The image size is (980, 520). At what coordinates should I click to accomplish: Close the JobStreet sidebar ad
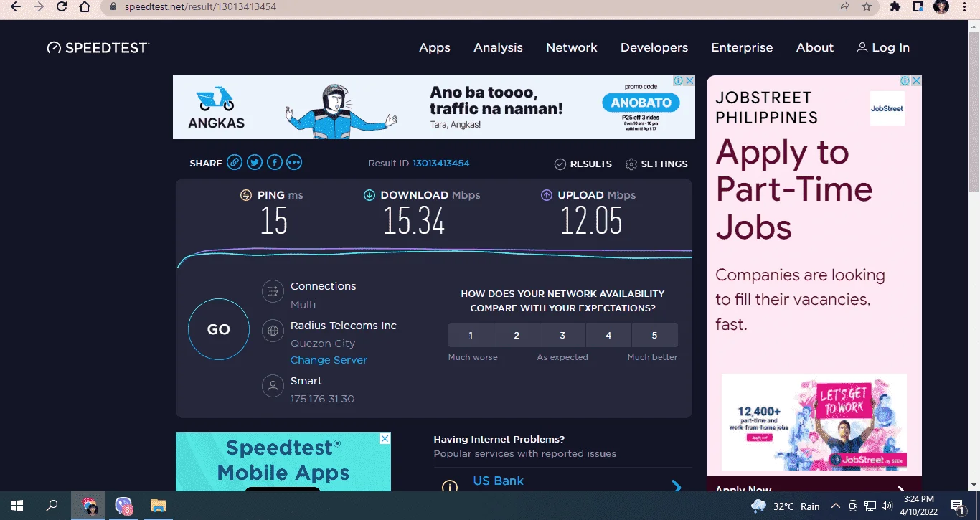(916, 81)
